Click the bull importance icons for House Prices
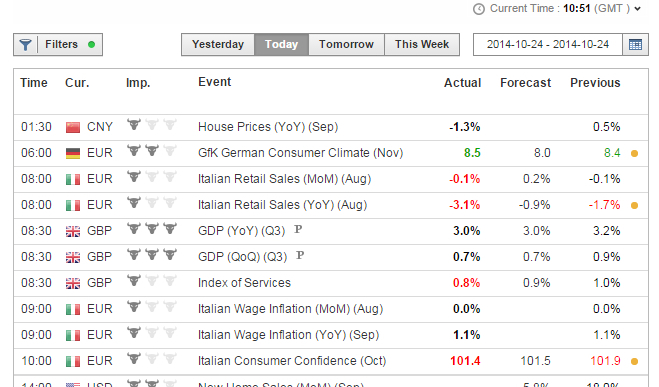The image size is (659, 387). 152,125
